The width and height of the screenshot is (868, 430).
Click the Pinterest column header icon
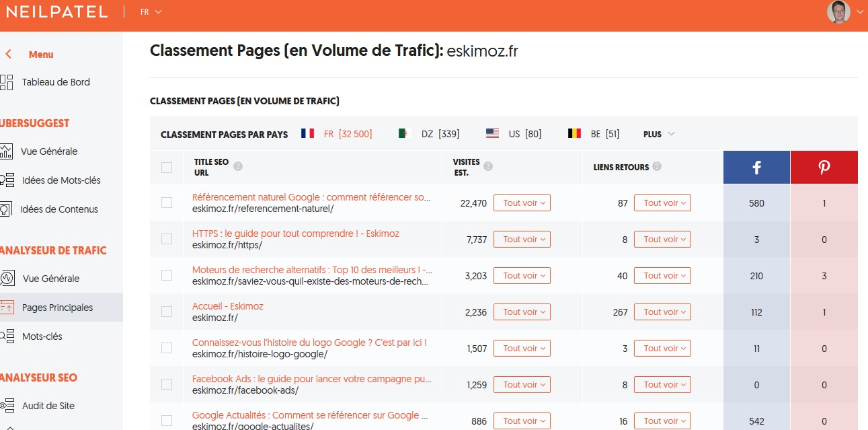[x=824, y=168]
